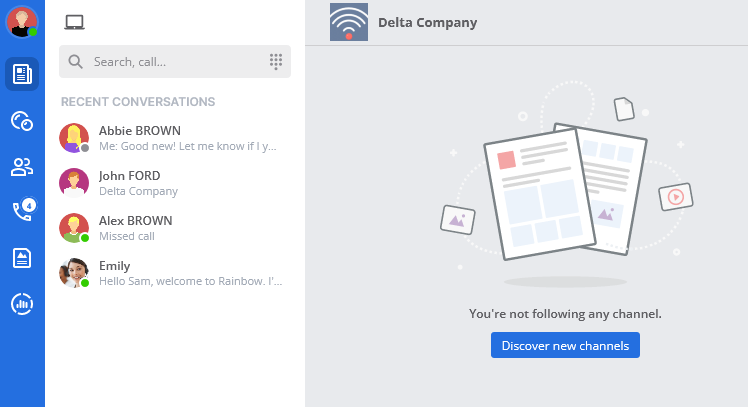Open call log with 4 badge
Image resolution: width=748 pixels, height=407 pixels.
coord(22,211)
